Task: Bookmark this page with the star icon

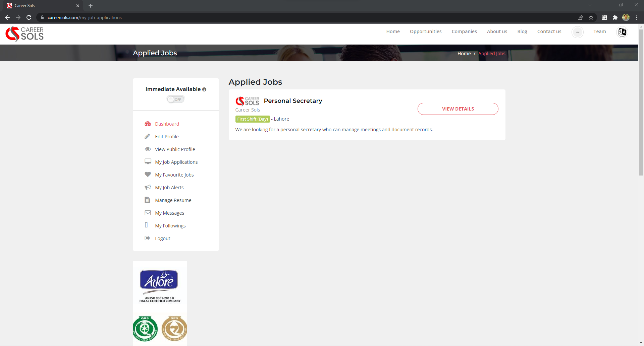Action: (591, 17)
